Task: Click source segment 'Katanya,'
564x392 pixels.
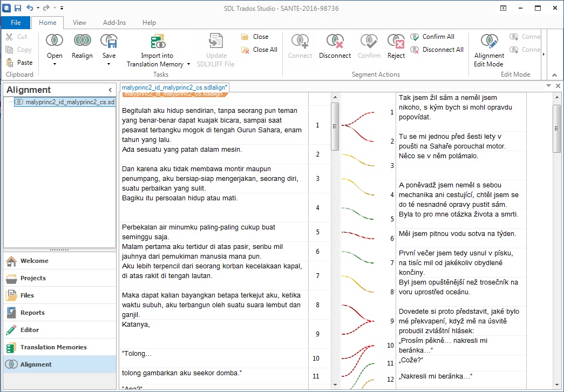Action: tap(214, 334)
